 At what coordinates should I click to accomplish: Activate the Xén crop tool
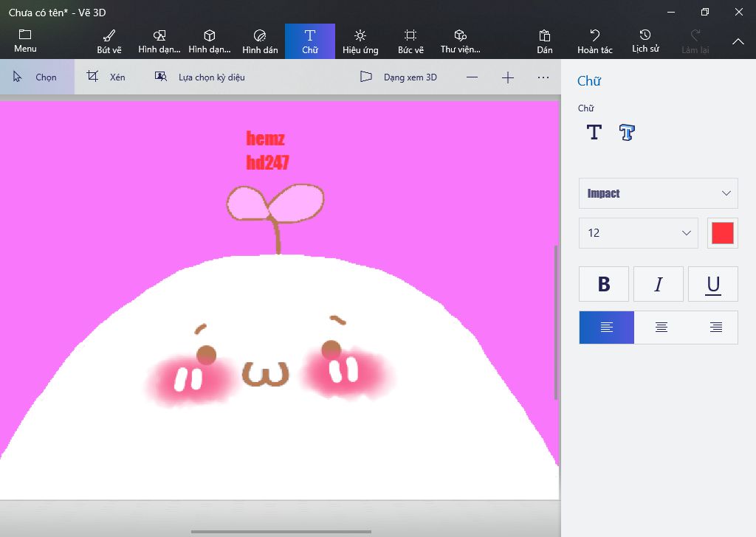point(106,77)
